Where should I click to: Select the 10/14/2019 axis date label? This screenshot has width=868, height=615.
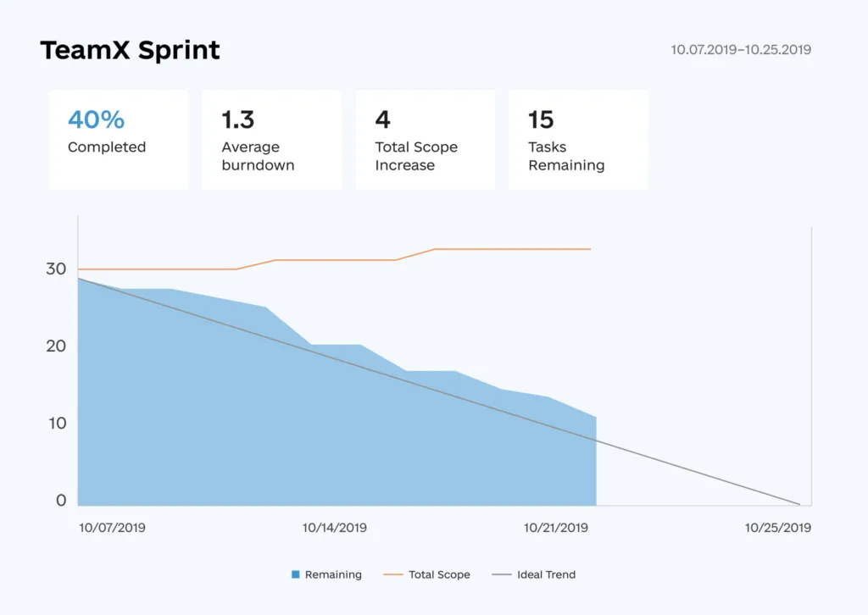(334, 528)
